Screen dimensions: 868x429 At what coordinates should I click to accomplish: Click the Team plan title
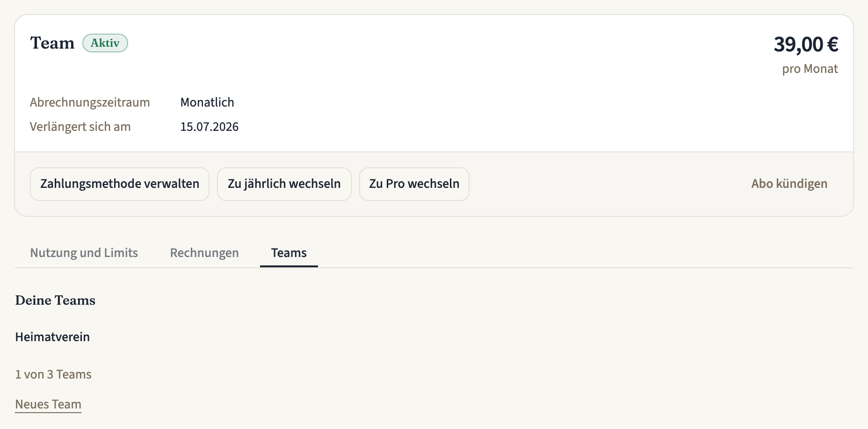[52, 43]
